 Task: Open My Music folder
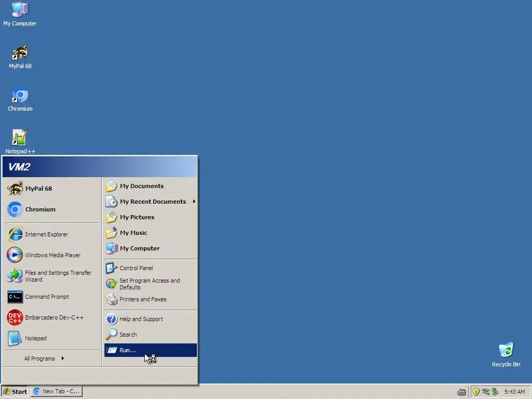pyautogui.click(x=151, y=233)
